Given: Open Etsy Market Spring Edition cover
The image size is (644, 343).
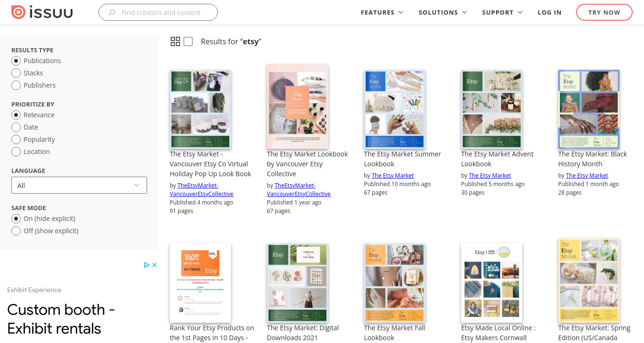Looking at the screenshot, I should point(589,281).
